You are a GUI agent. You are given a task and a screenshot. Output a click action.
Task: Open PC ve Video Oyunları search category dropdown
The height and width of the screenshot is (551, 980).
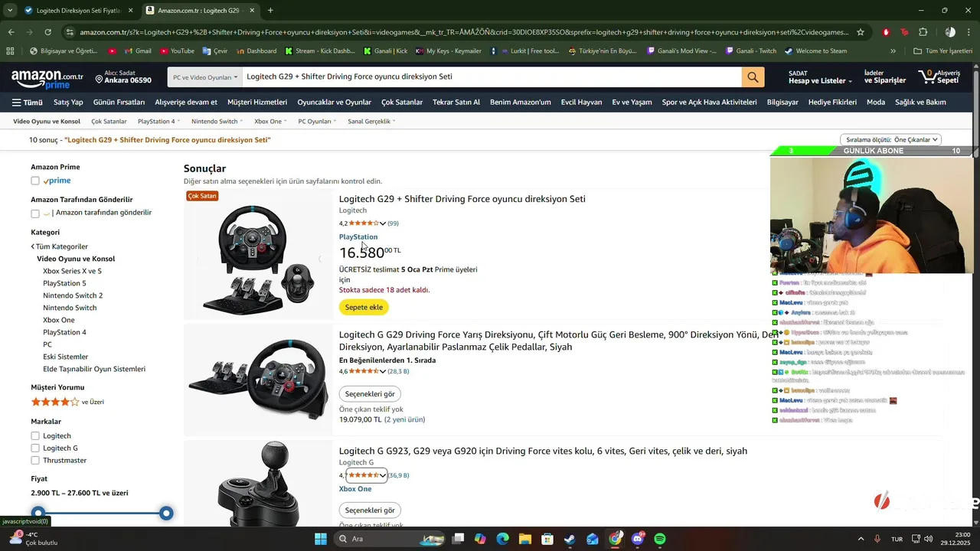pyautogui.click(x=205, y=77)
